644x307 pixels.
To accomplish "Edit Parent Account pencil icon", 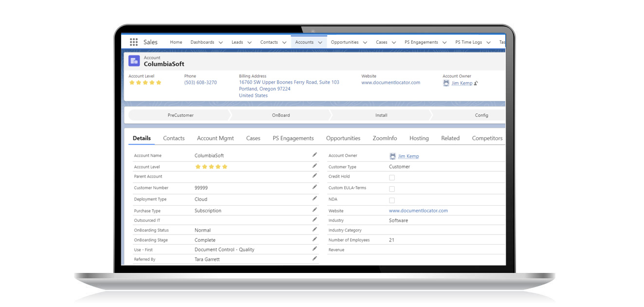I will click(314, 176).
